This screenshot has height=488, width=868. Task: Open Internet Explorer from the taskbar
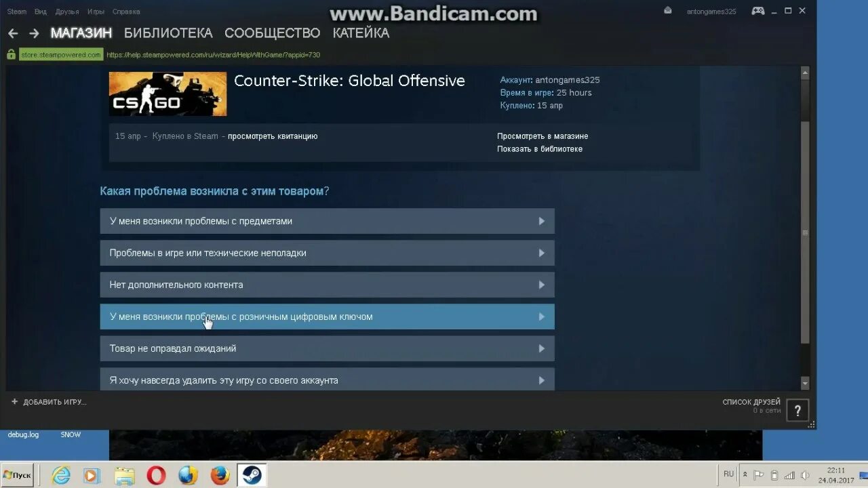click(61, 475)
